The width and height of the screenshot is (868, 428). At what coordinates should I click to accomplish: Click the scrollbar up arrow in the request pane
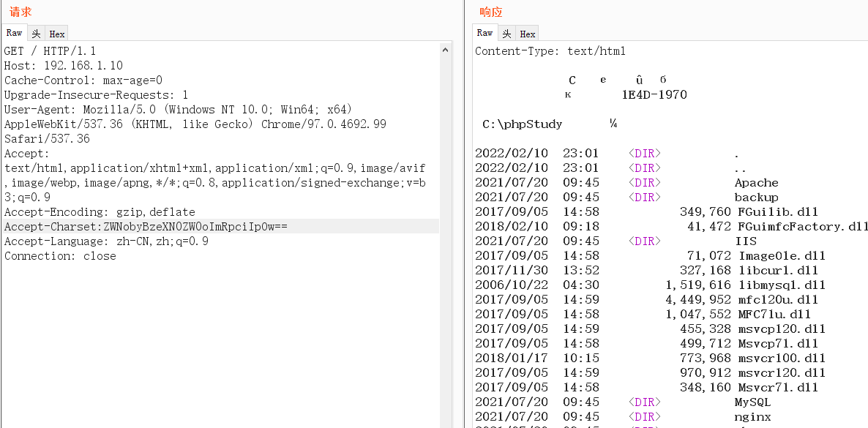tap(446, 50)
